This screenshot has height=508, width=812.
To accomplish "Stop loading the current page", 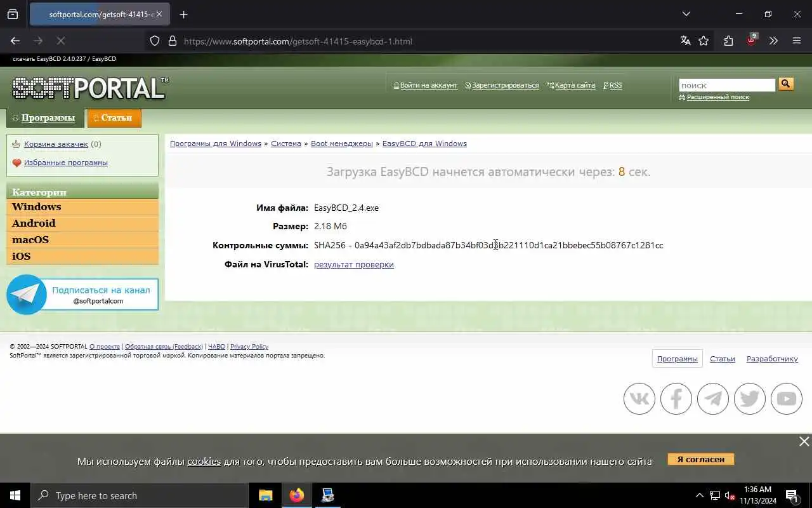I will [x=61, y=41].
